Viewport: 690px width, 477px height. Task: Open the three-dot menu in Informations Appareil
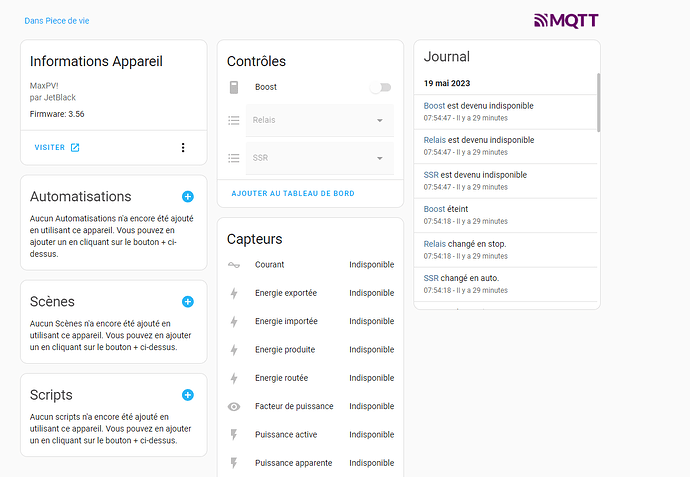pos(183,148)
